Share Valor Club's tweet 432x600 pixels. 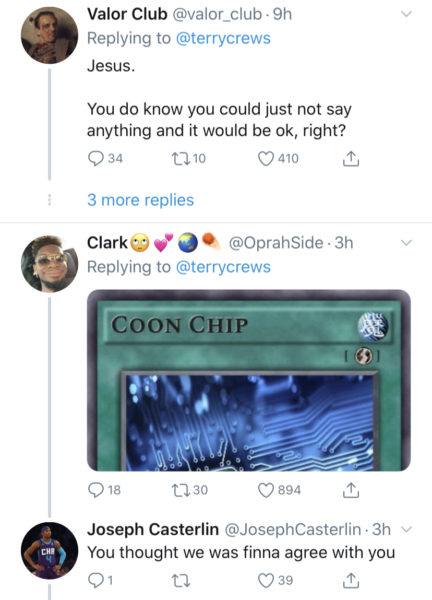(350, 158)
